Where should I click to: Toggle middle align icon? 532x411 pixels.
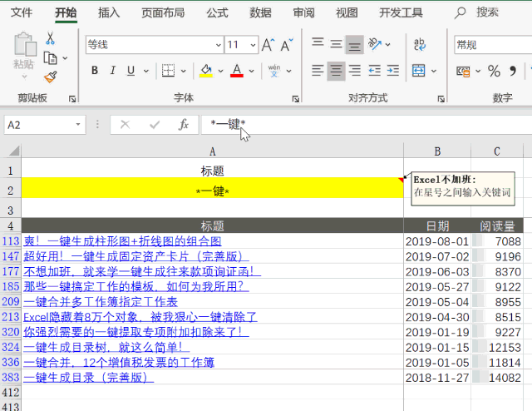point(336,44)
